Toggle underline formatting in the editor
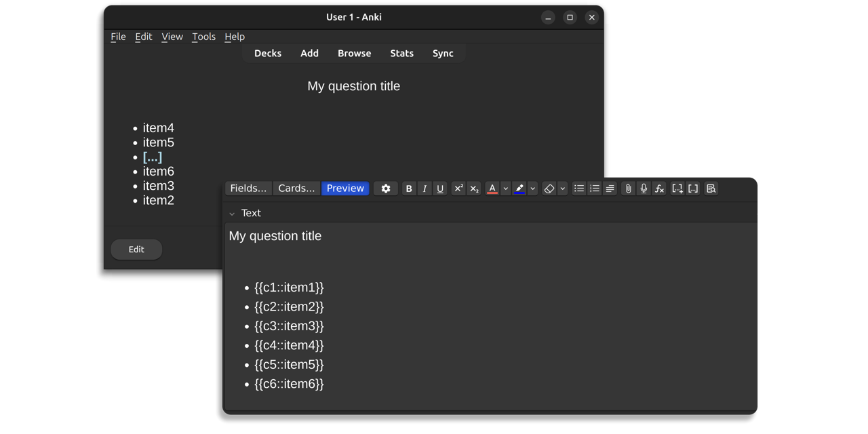This screenshot has height=434, width=868. point(440,189)
